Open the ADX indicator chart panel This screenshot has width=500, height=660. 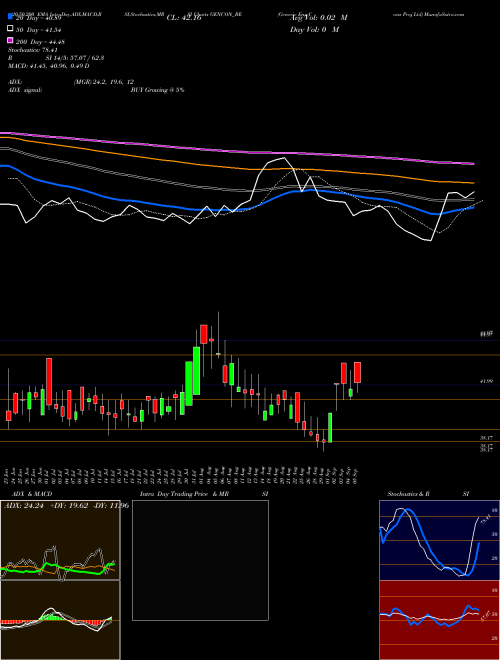click(60, 540)
